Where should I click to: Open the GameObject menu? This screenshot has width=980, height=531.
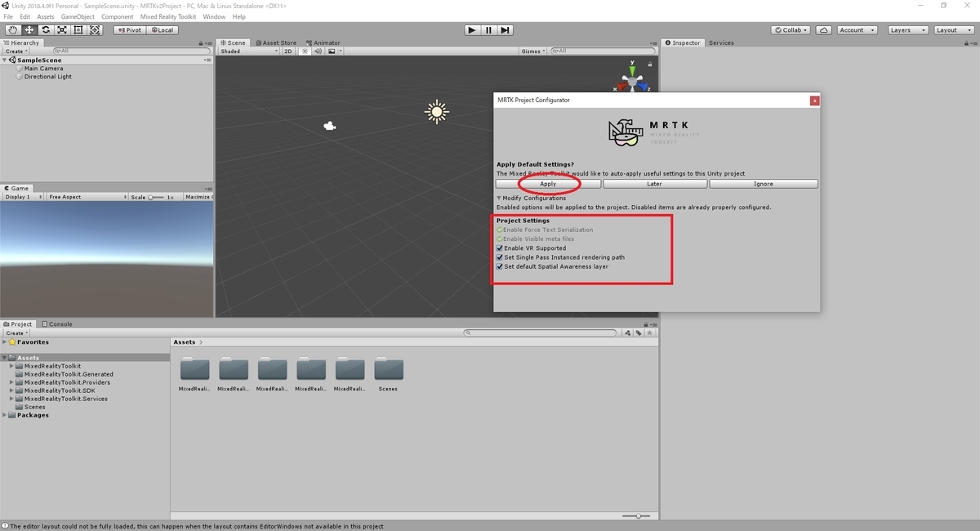pos(78,16)
